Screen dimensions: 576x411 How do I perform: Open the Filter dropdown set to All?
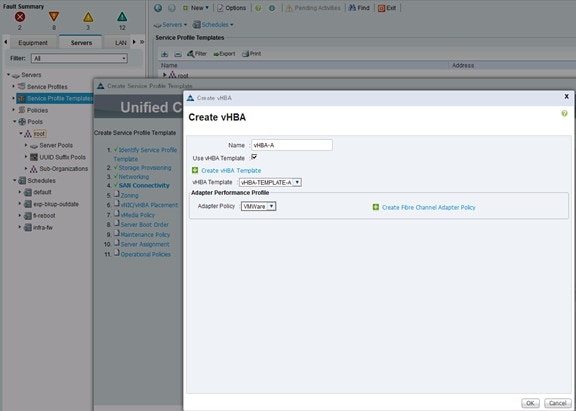coord(79,58)
